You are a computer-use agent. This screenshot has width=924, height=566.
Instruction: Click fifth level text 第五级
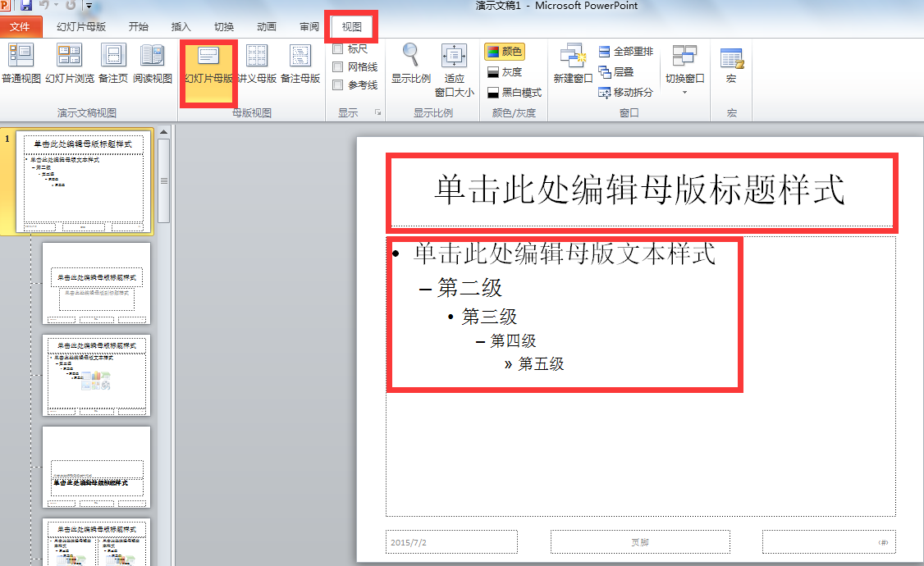(x=541, y=364)
